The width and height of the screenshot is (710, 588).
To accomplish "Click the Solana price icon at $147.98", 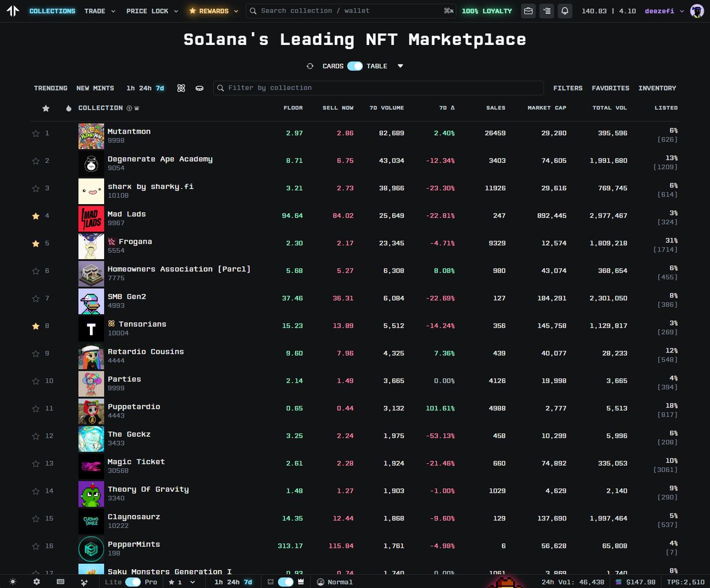I will [x=619, y=582].
